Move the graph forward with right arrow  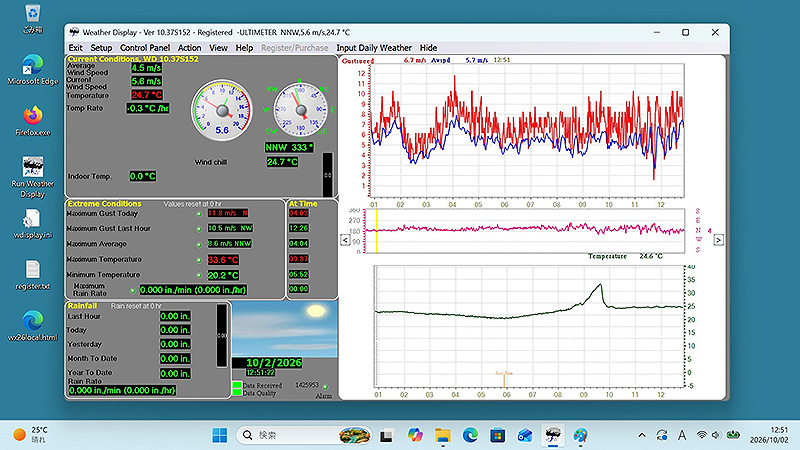(718, 240)
